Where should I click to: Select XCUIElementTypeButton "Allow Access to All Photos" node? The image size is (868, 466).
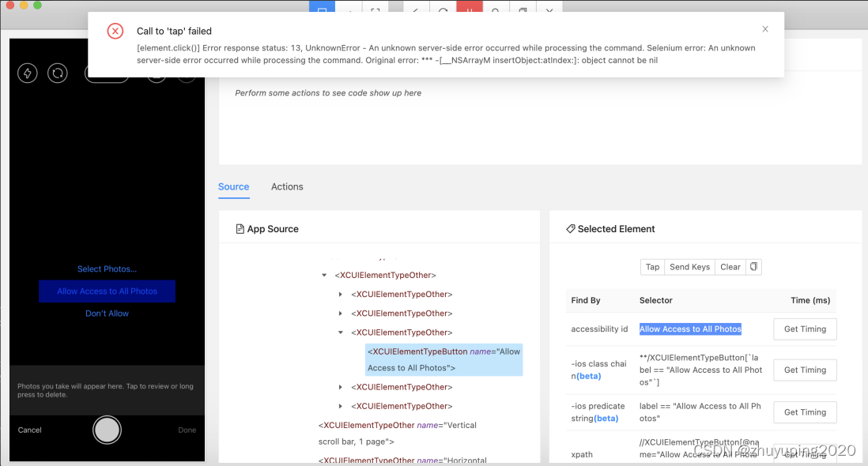pos(444,360)
